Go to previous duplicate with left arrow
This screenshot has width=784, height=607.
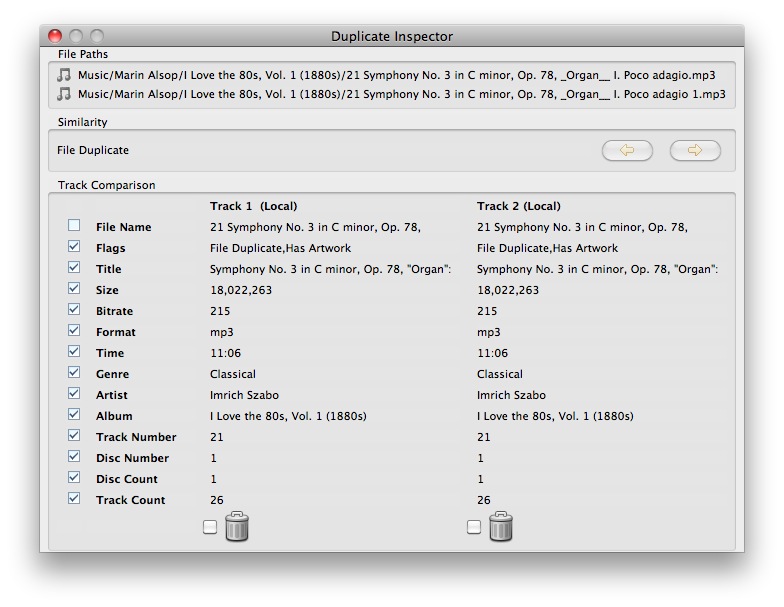(627, 151)
